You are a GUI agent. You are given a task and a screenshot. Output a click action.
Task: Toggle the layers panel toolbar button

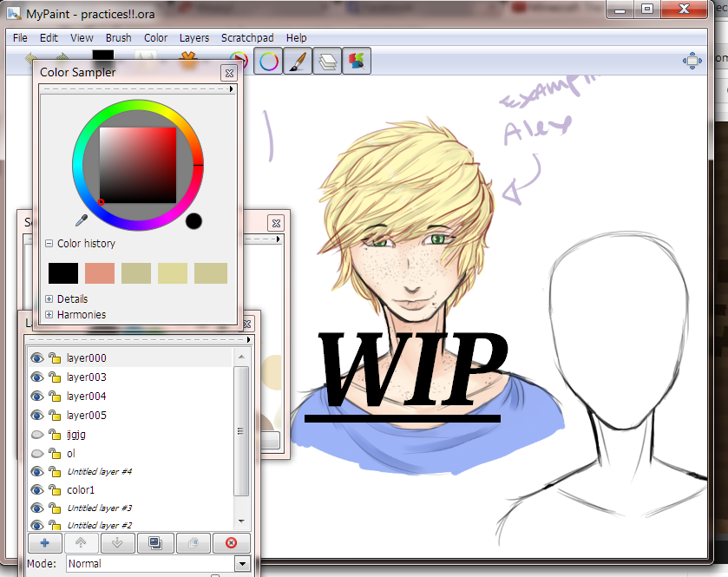coord(327,62)
